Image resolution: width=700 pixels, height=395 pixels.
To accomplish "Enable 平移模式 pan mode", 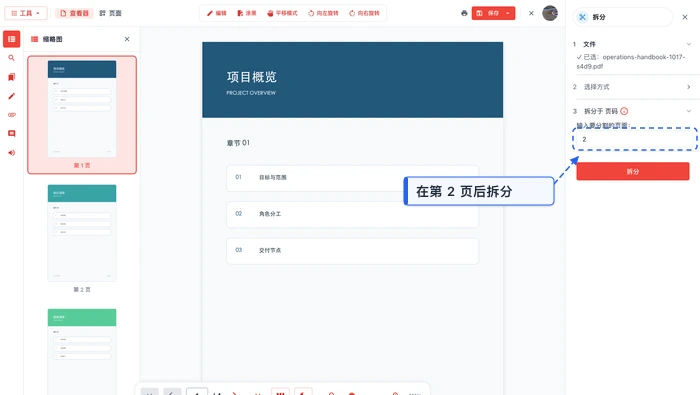I will tap(282, 13).
